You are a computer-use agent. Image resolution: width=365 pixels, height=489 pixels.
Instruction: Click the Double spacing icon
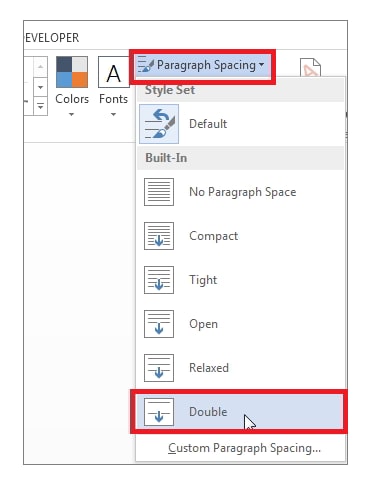coord(159,412)
